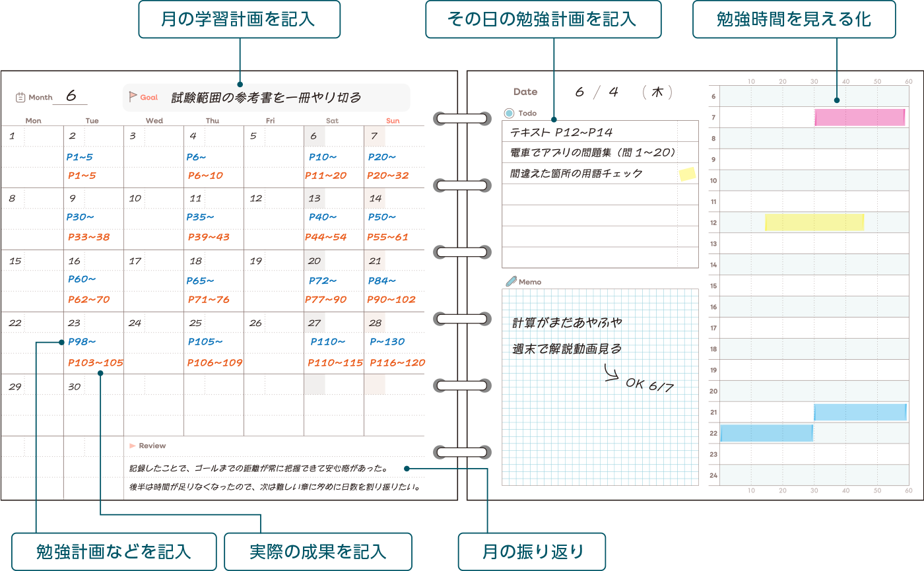Click the blue plan entry P30~

81,217
